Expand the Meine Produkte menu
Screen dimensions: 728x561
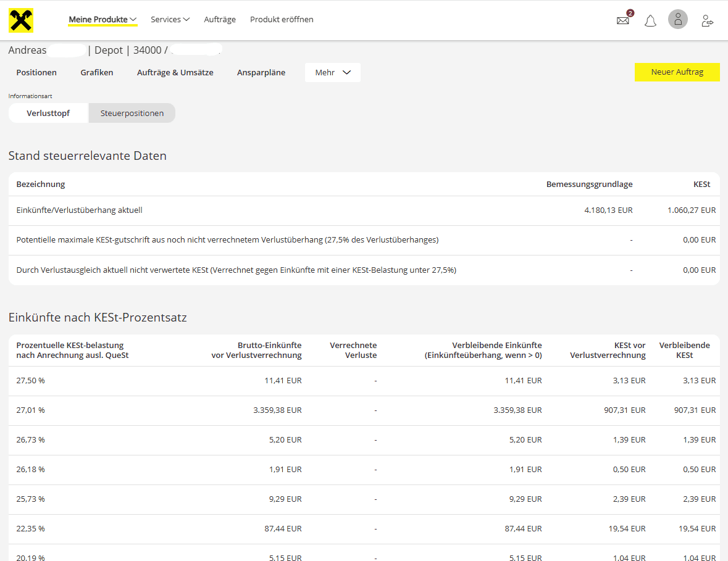tap(103, 20)
